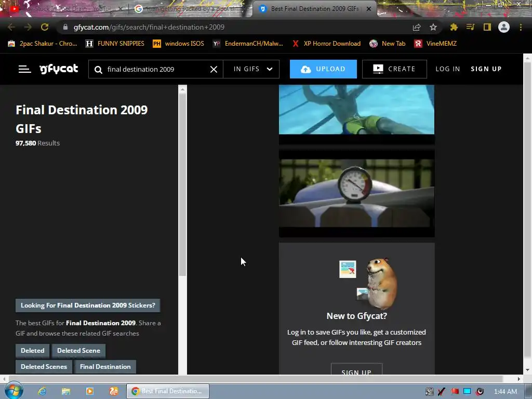Open the Windows Start button
This screenshot has height=399, width=532.
(x=13, y=391)
